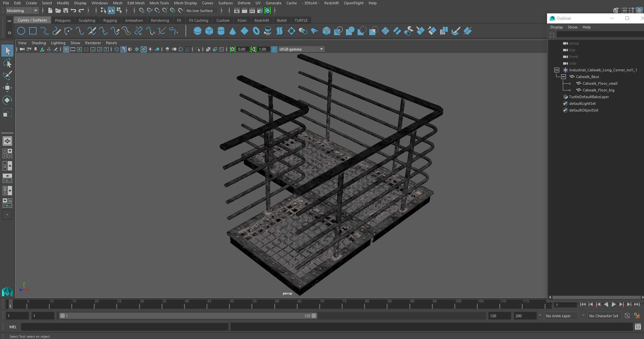The width and height of the screenshot is (644, 339).
Task: Activate the Paint Selection tool
Action: 7,75
